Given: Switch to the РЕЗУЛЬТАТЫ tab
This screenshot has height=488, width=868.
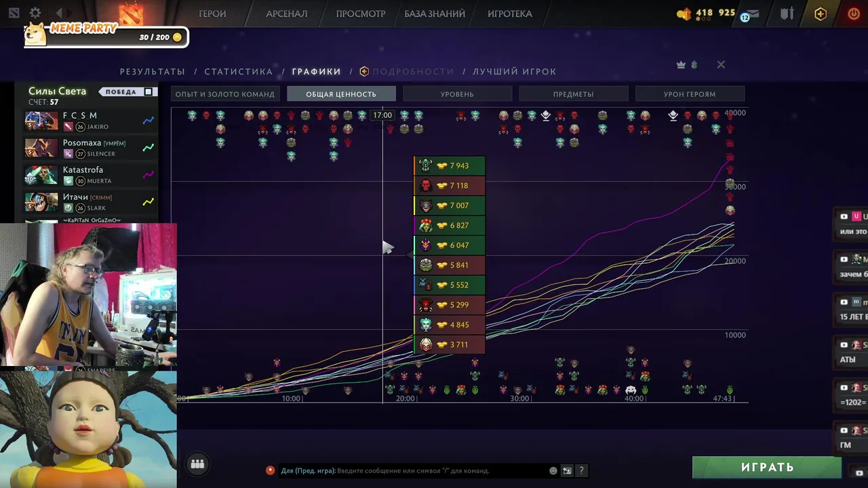Looking at the screenshot, I should click(x=153, y=71).
